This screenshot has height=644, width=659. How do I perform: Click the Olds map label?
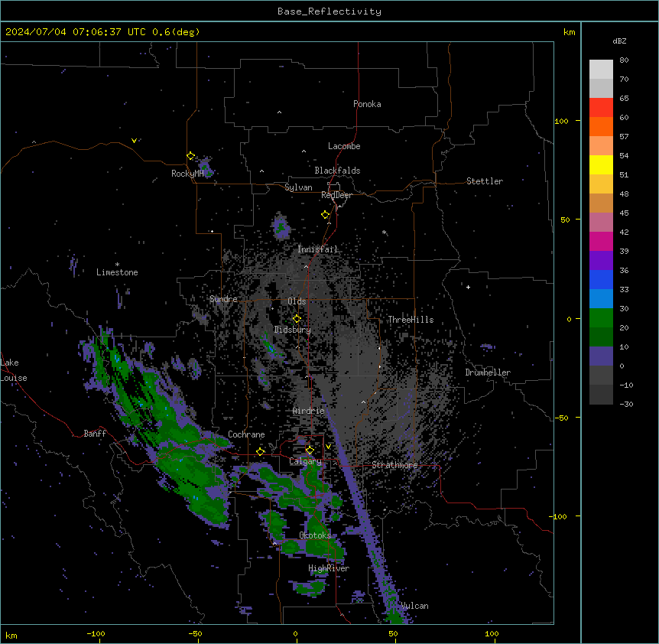(x=297, y=301)
